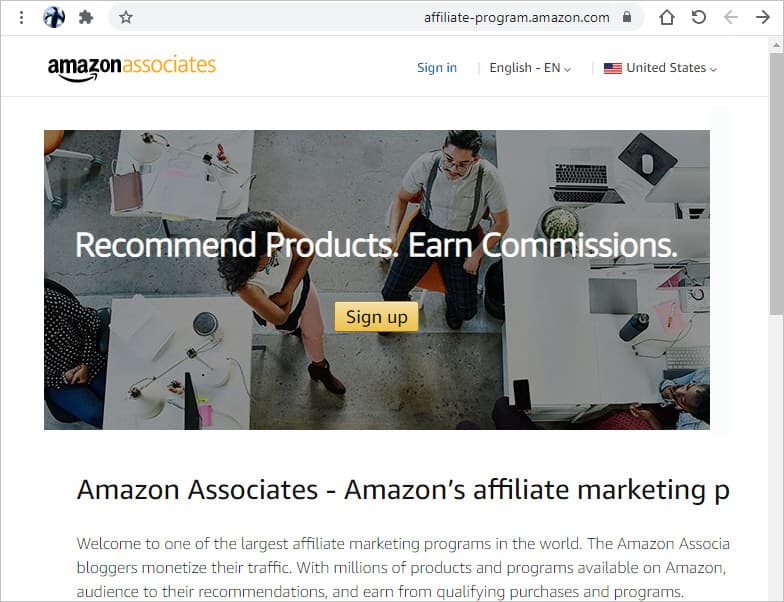
Task: Click the yellow Sign up button
Action: click(376, 316)
